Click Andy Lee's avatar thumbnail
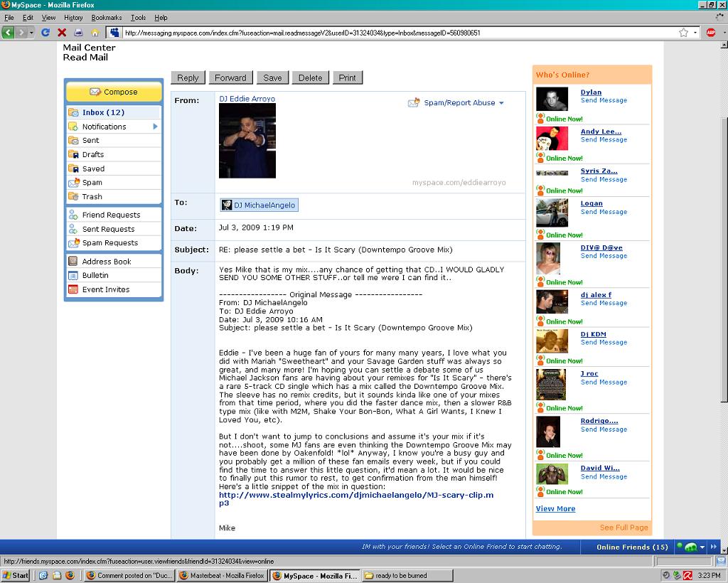 (x=552, y=139)
